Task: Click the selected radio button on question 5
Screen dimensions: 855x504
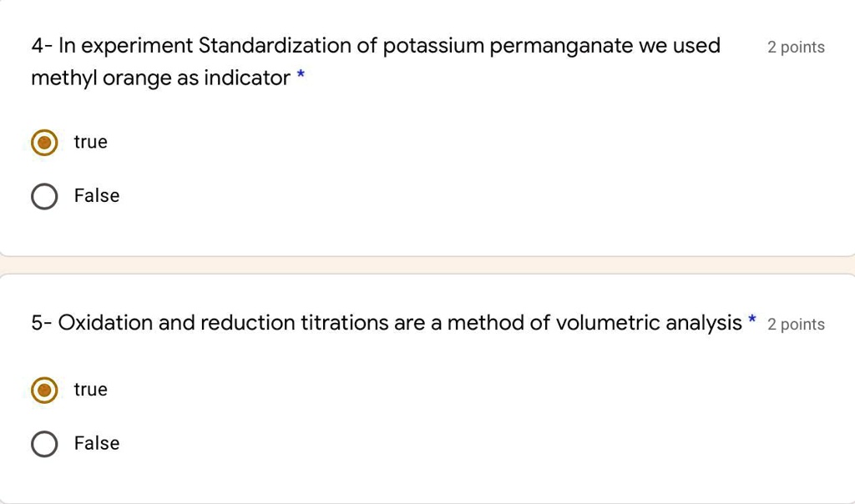Action: [x=44, y=390]
